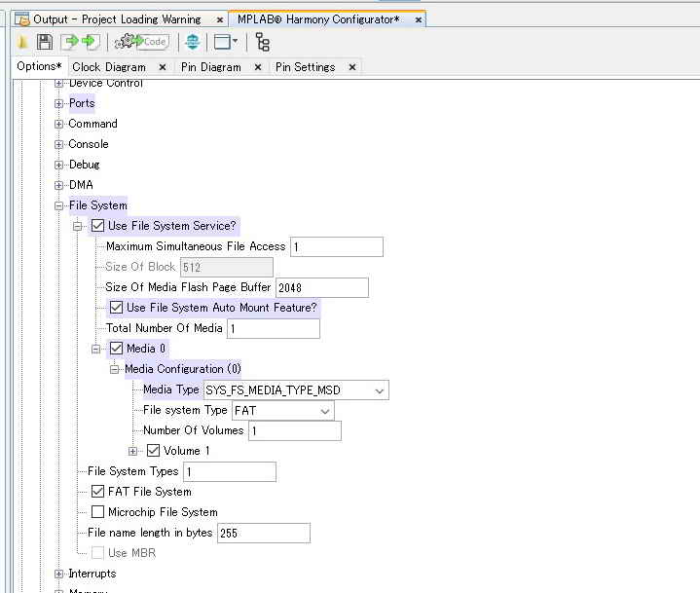Switch to the Pin Diagram tab
700x593 pixels.
point(210,67)
